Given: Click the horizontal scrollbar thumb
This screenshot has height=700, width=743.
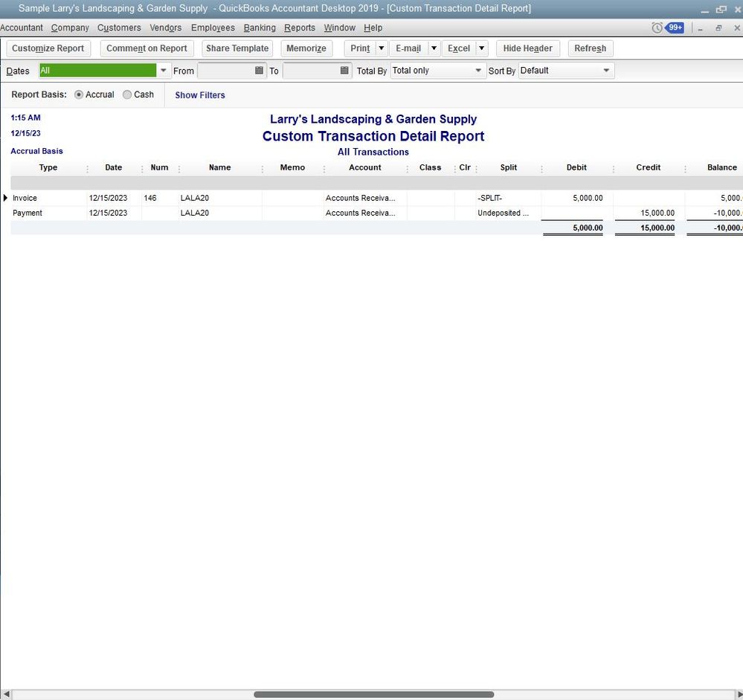Looking at the screenshot, I should coord(374,694).
